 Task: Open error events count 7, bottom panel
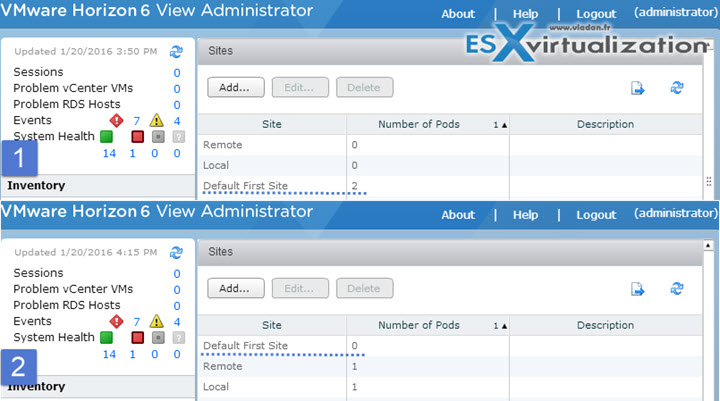tap(136, 322)
